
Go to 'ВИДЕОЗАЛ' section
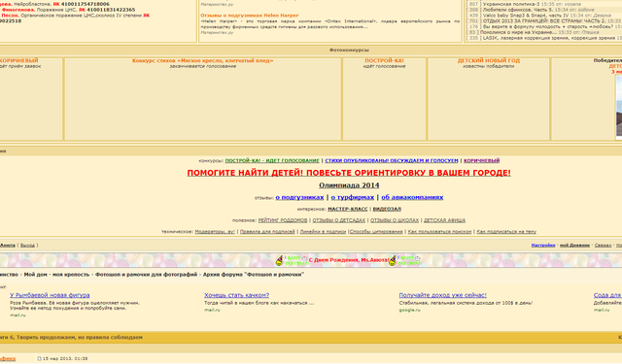387,209
